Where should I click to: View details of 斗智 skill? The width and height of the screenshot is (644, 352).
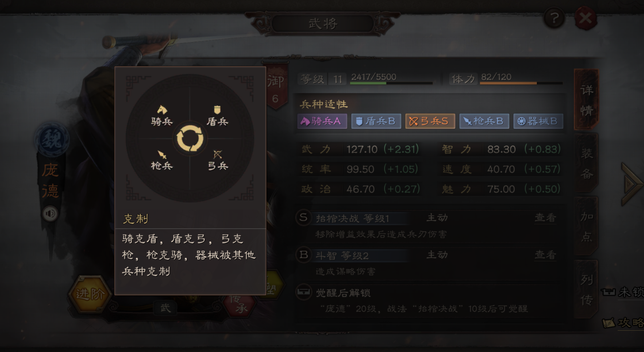545,255
